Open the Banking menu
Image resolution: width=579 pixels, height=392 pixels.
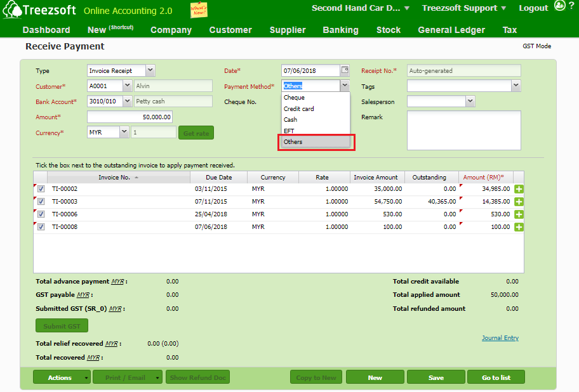tap(340, 30)
